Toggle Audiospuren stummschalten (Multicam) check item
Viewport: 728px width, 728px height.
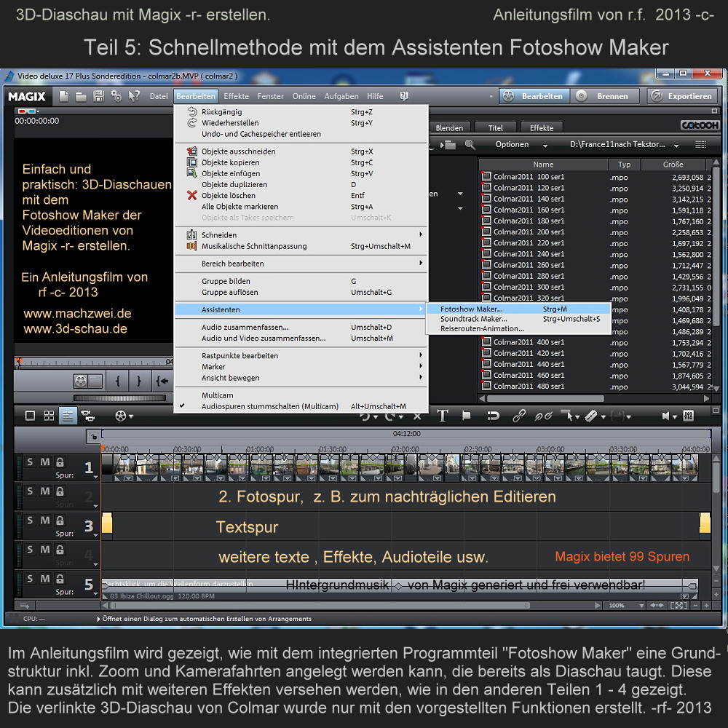[x=301, y=406]
